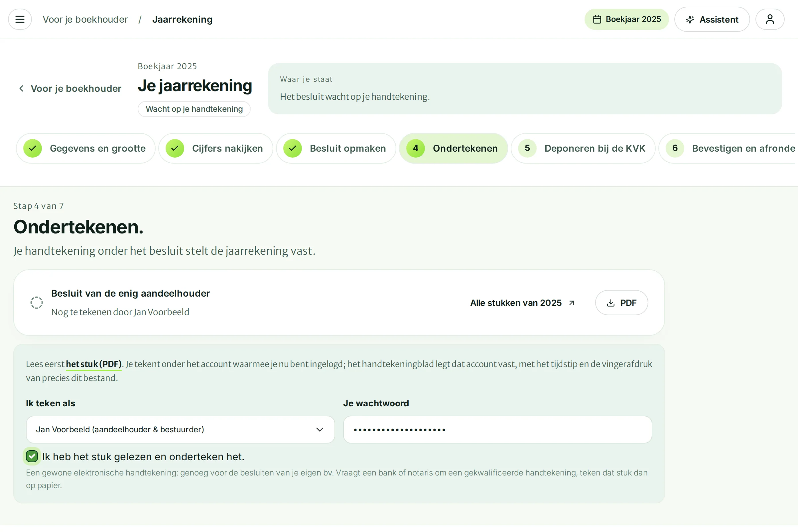Click 'Het besluit wacht op je handtekening' text
This screenshot has width=798, height=532.
click(x=354, y=97)
